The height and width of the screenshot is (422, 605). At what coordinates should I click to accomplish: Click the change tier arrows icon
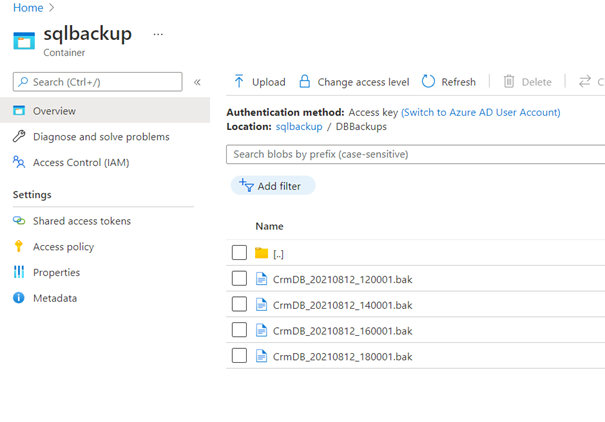(x=585, y=81)
